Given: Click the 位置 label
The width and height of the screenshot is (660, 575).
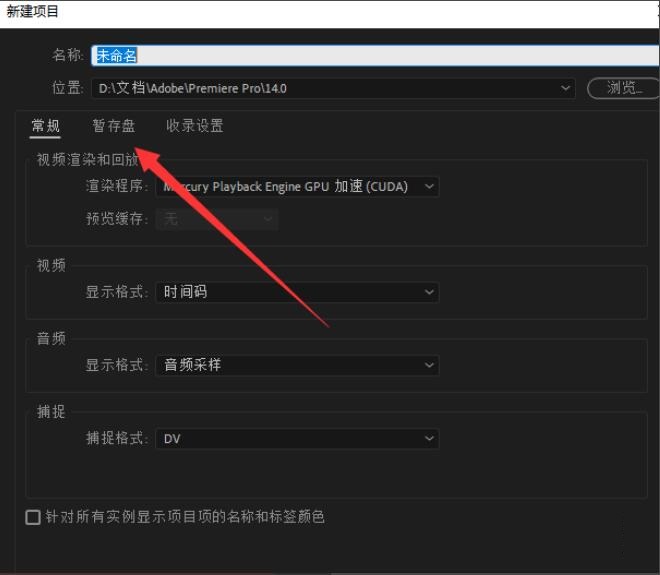Looking at the screenshot, I should [67, 88].
